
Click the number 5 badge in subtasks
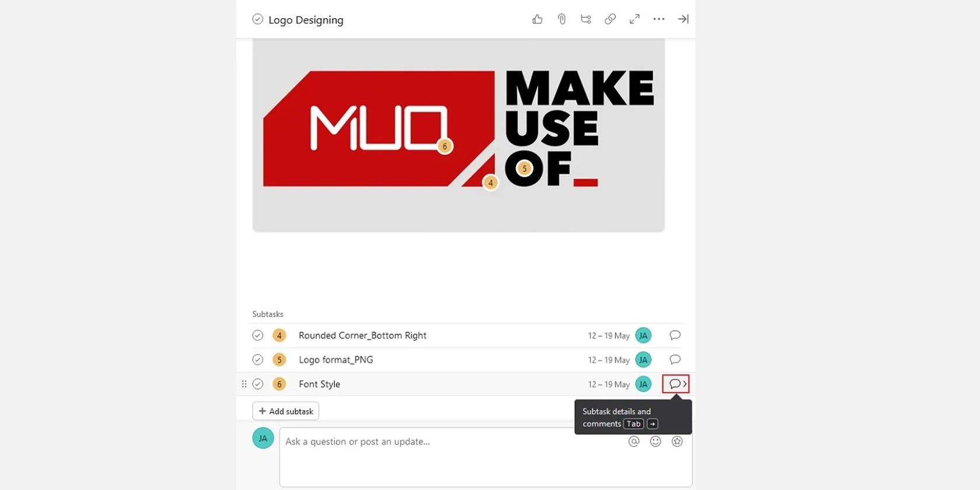[279, 360]
